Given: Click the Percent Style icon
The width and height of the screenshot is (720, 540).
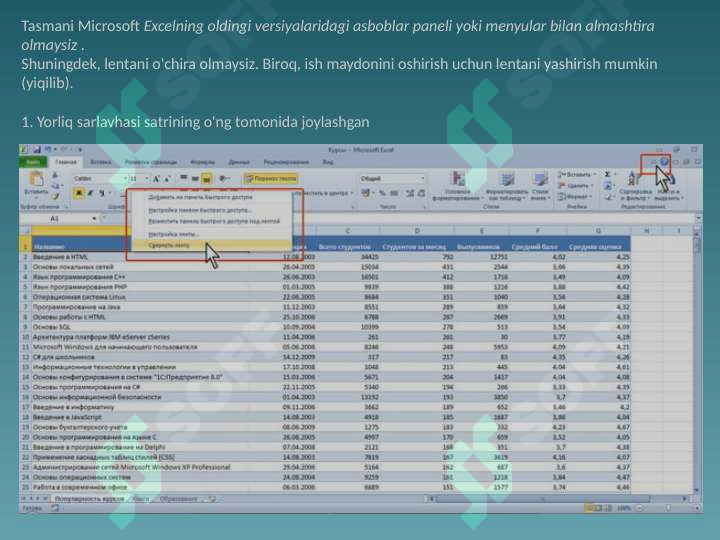Looking at the screenshot, I should [x=382, y=193].
